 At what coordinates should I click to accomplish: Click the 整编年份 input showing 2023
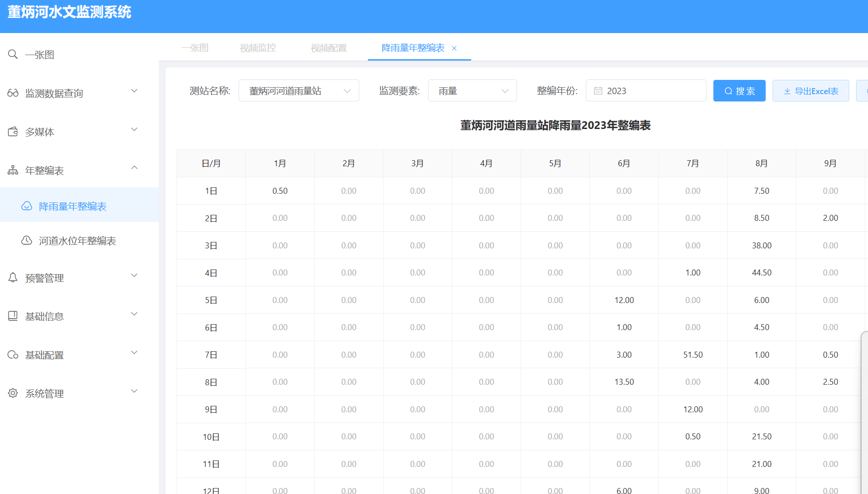tap(646, 91)
